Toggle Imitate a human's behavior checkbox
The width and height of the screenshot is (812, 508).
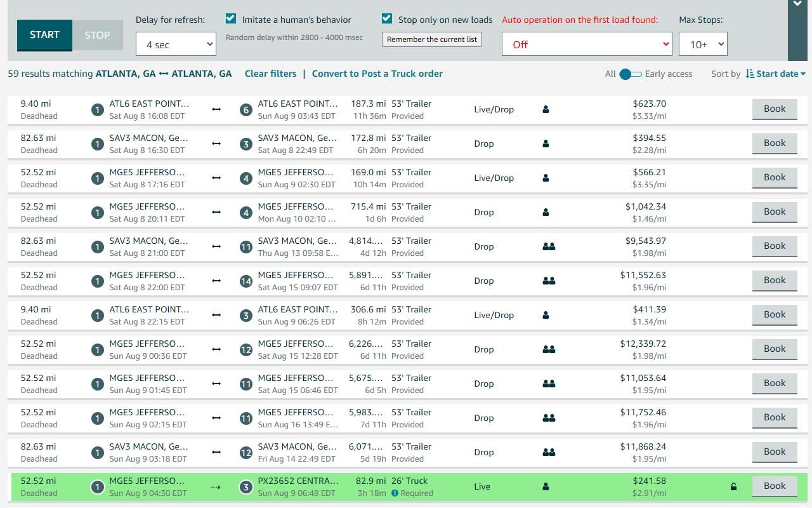(231, 19)
